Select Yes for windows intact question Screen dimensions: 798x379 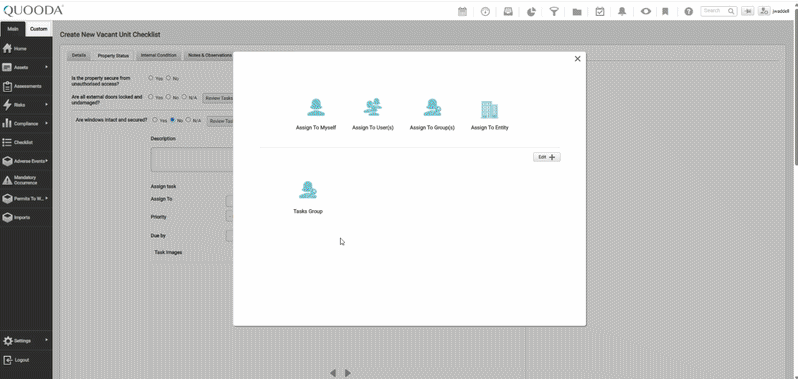[x=155, y=120]
